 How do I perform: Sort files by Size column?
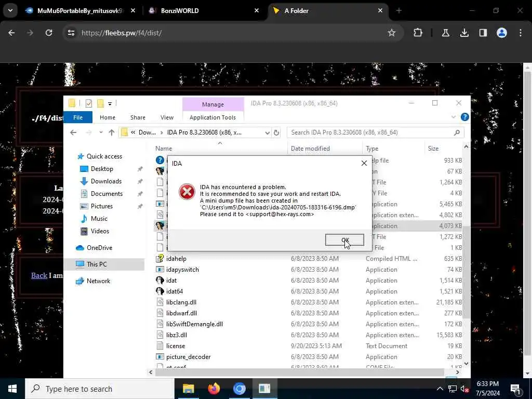pos(433,149)
